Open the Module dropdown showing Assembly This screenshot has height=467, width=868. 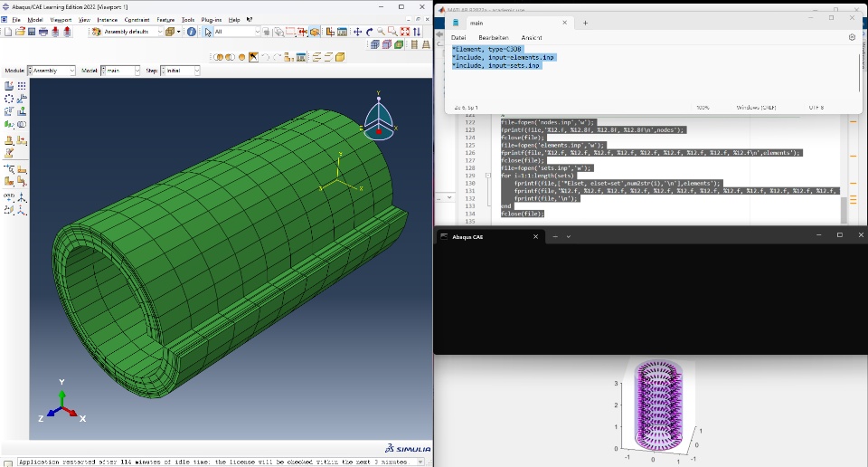pos(52,70)
